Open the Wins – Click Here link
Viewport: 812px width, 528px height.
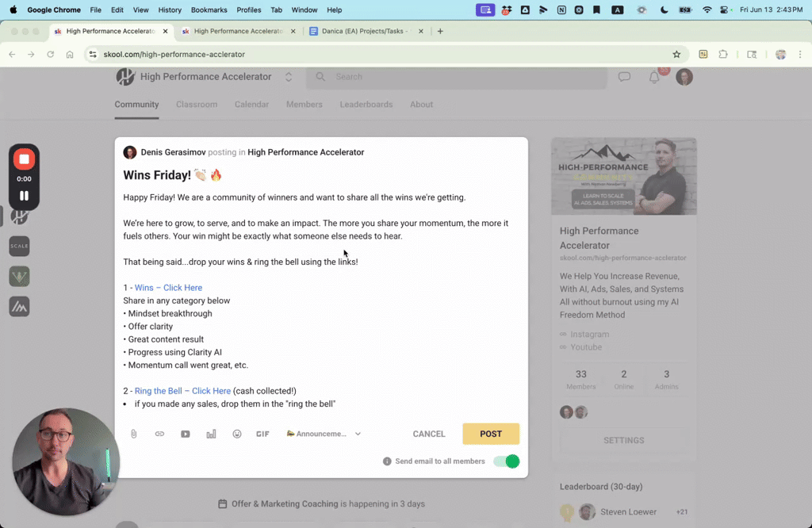(x=168, y=288)
